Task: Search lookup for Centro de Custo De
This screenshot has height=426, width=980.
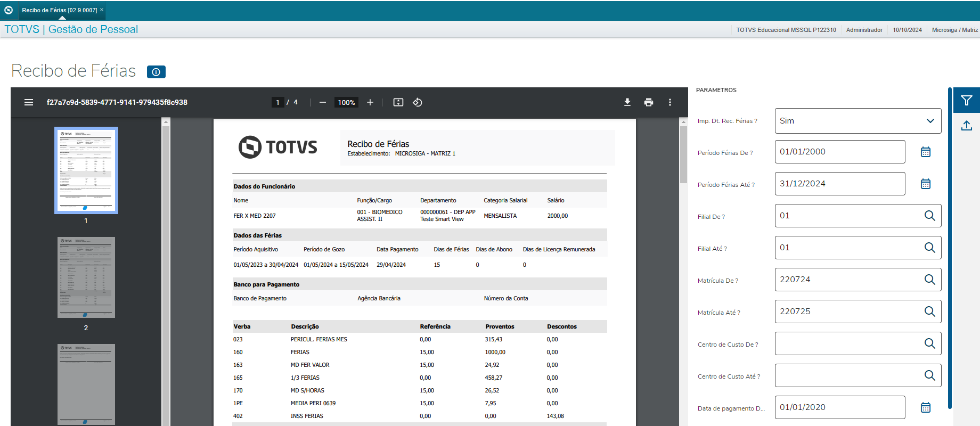Action: (930, 343)
